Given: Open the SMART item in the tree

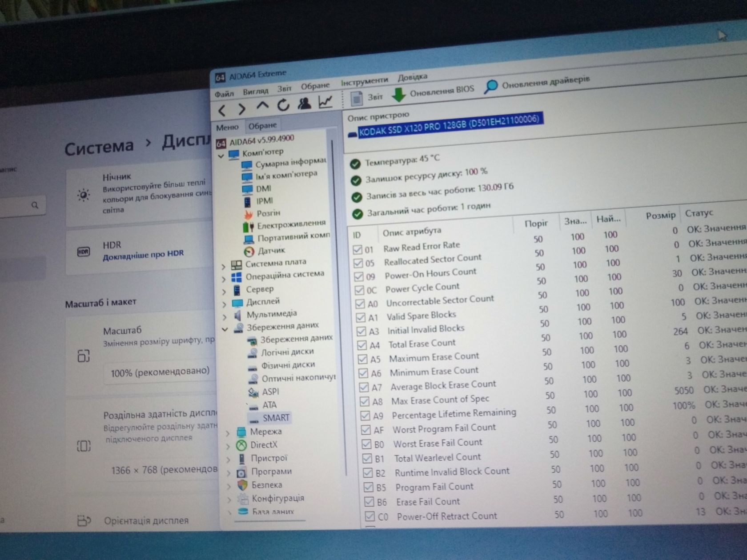Looking at the screenshot, I should click(x=270, y=418).
